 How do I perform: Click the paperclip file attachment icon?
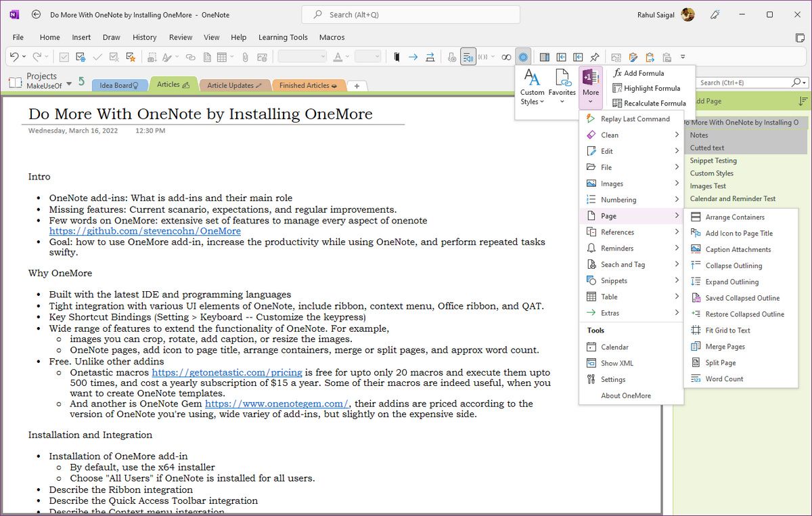245,58
